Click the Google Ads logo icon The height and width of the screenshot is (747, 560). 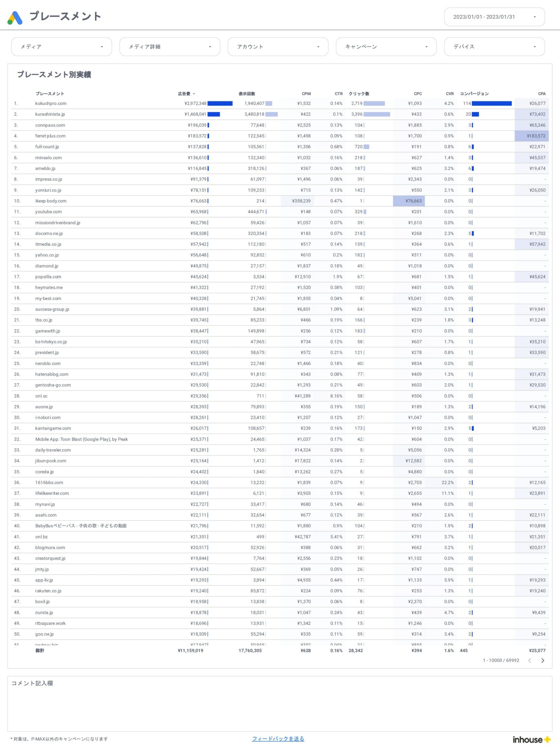pos(15,17)
